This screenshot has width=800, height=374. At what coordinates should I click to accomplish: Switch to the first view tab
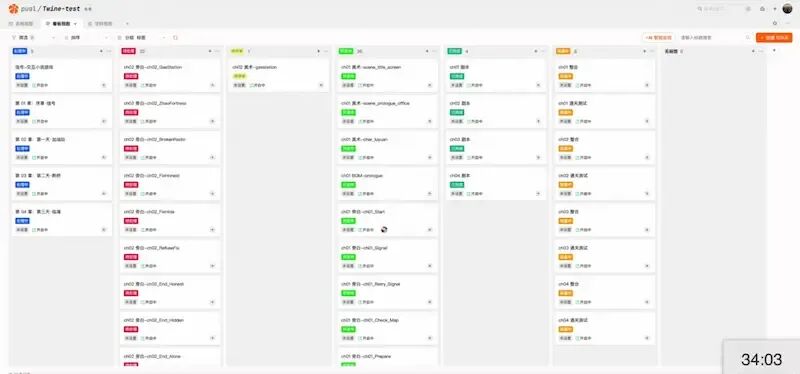coord(21,23)
